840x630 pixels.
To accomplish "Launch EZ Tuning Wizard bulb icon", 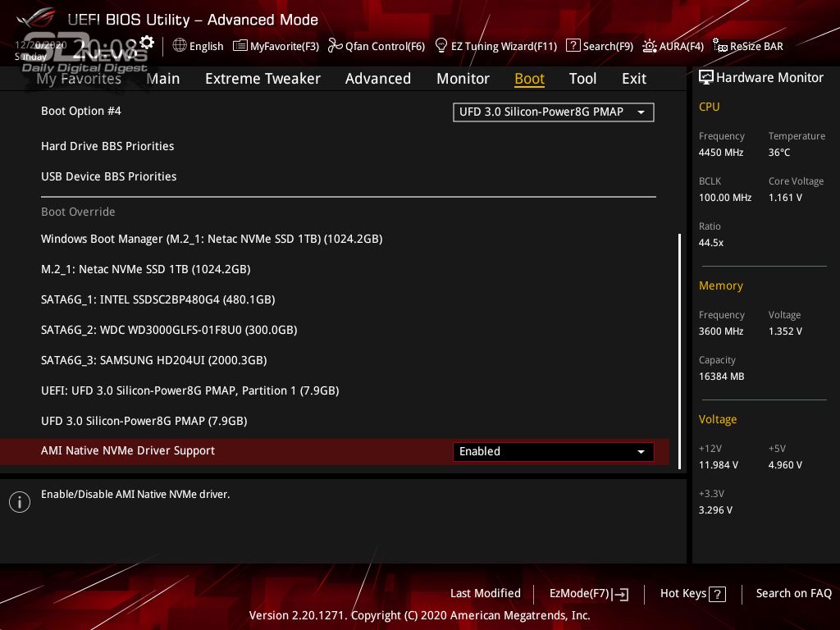I will click(441, 46).
